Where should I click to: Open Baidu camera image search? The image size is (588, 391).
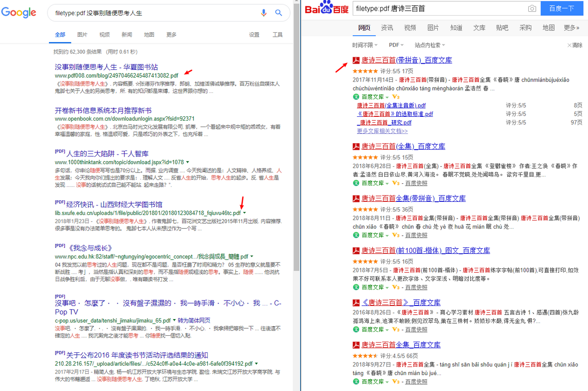[532, 8]
